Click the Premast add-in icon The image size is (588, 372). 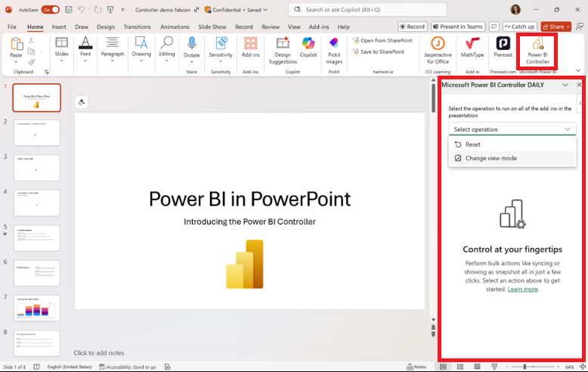tap(503, 48)
